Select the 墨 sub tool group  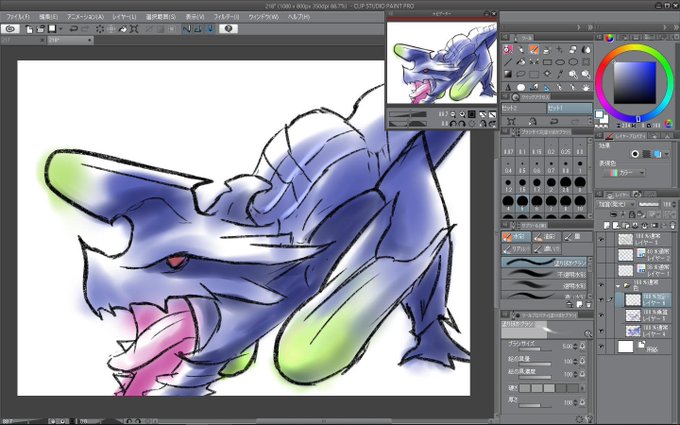[x=576, y=237]
